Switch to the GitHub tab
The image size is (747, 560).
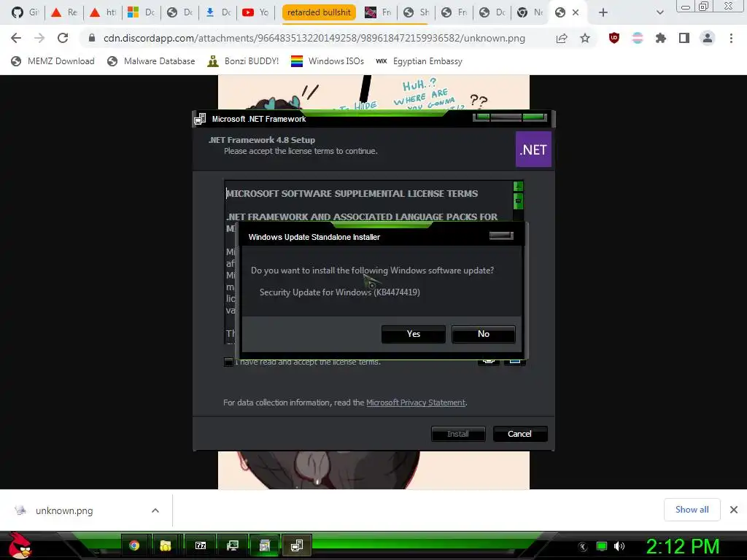tap(25, 13)
